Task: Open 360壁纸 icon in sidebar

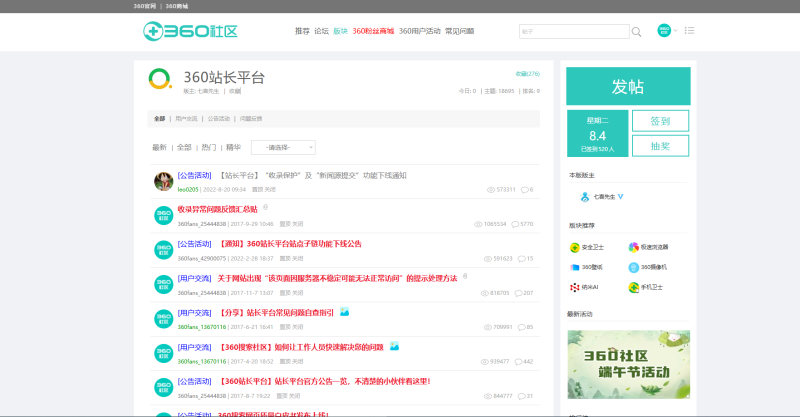Action: pyautogui.click(x=574, y=267)
